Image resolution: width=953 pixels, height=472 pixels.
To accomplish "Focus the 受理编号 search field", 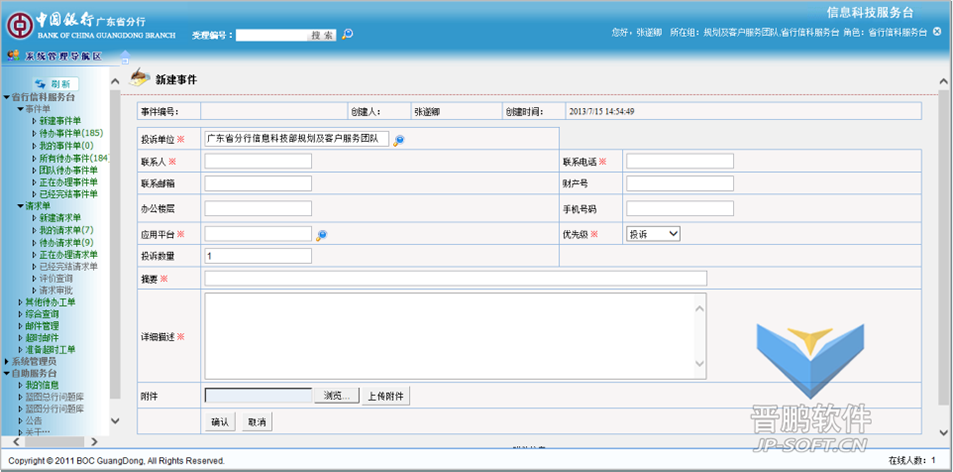I will pyautogui.click(x=272, y=35).
